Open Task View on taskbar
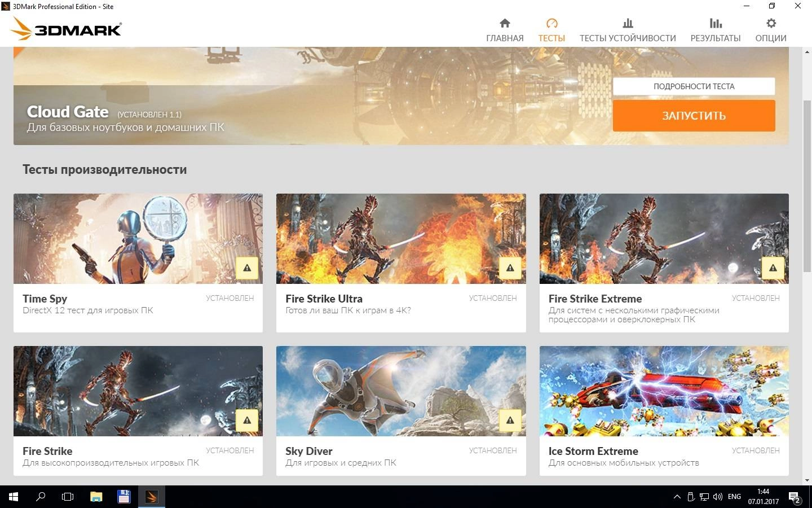Image resolution: width=812 pixels, height=508 pixels. [68, 497]
